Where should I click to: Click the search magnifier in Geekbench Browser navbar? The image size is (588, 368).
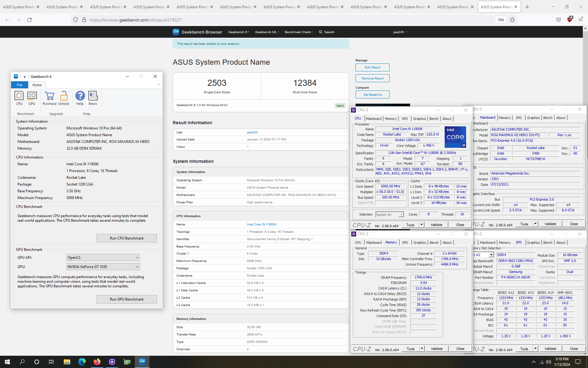(x=320, y=32)
